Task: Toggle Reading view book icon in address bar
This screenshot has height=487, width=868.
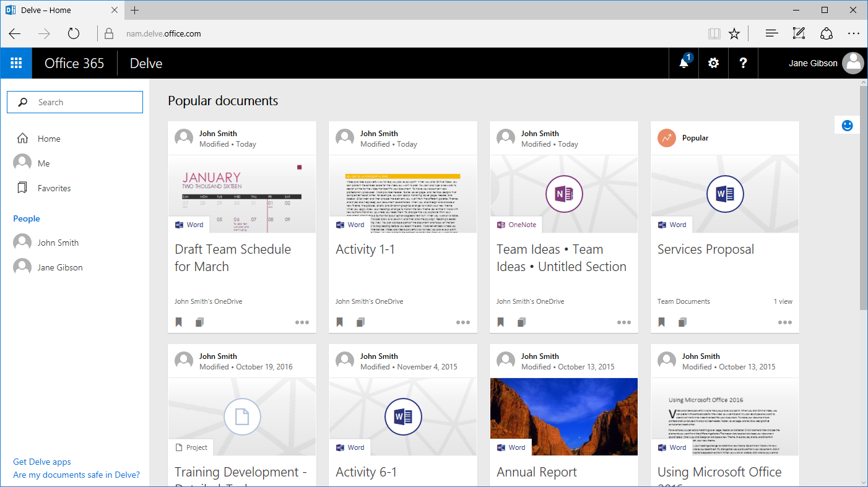Action: point(714,34)
